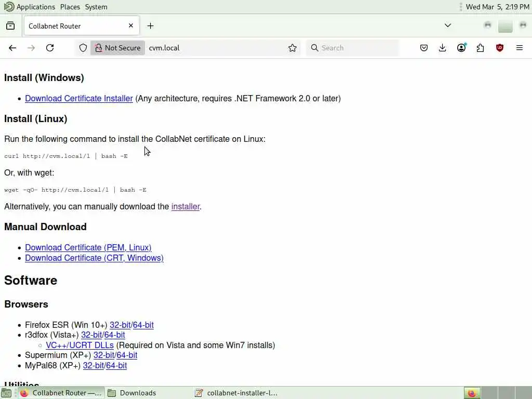
Task: Open the Firefox hamburger menu
Action: [x=520, y=48]
